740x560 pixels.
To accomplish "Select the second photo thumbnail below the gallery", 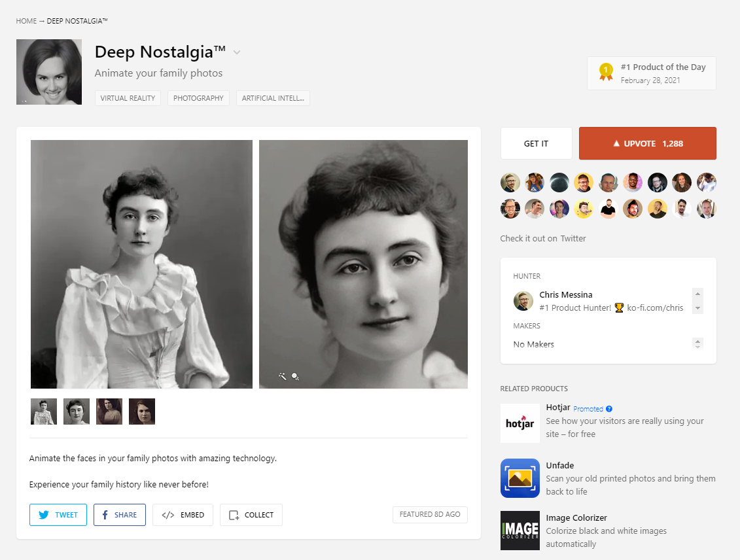I will tap(76, 411).
